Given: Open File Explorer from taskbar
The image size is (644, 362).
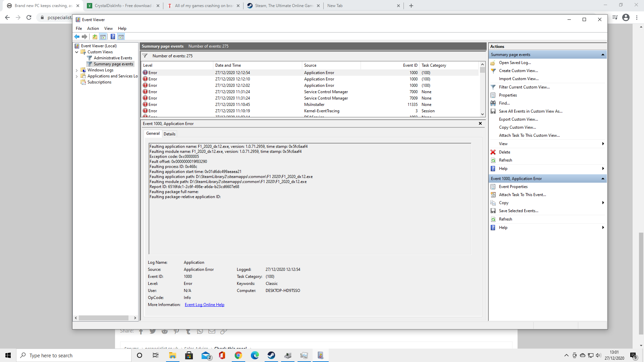Looking at the screenshot, I should 172,355.
